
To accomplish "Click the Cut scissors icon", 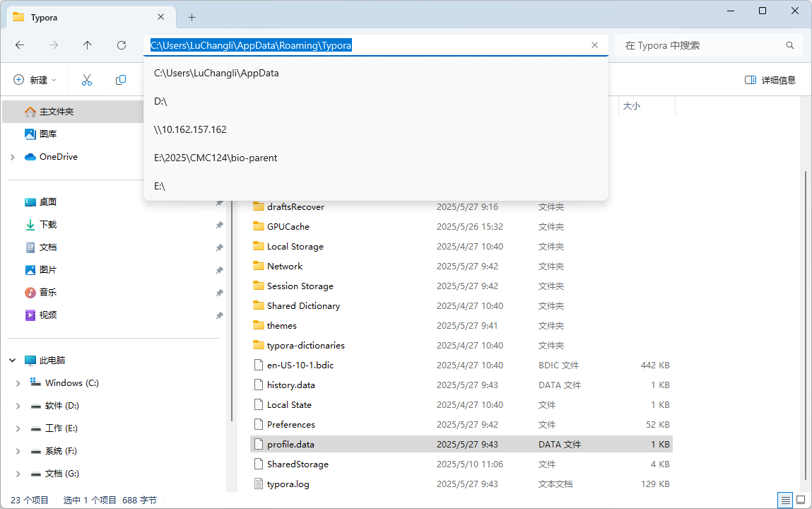I will (x=86, y=80).
